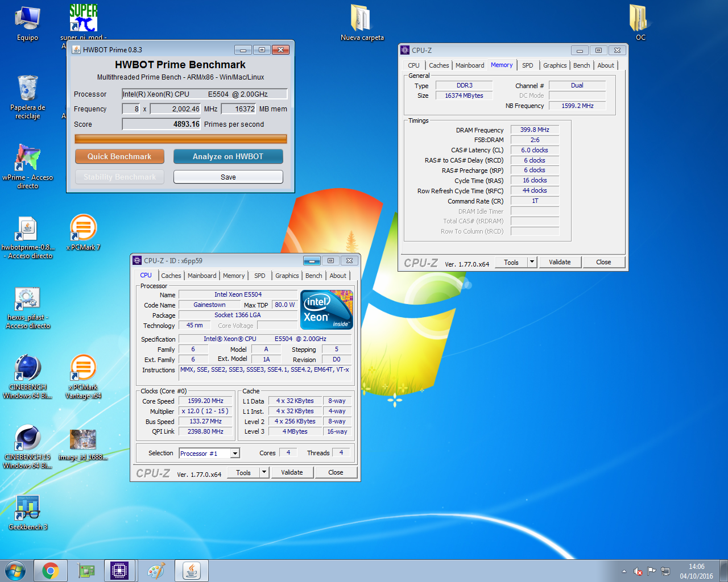
Task: Click the network tray icon
Action: tap(665, 571)
